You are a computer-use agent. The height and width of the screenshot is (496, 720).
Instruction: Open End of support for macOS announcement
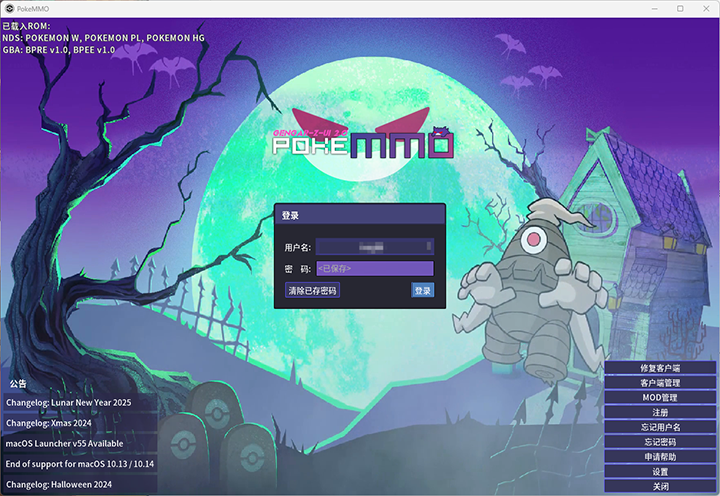pos(80,464)
